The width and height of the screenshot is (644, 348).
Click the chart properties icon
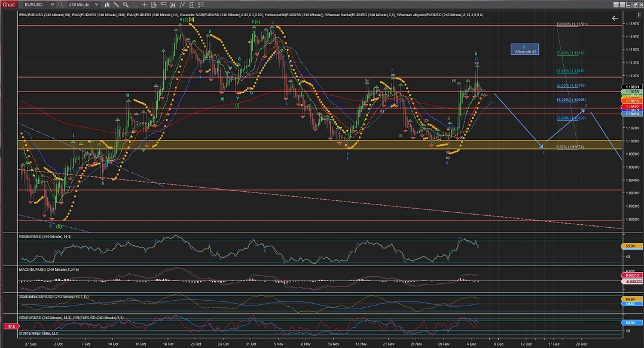[192, 5]
